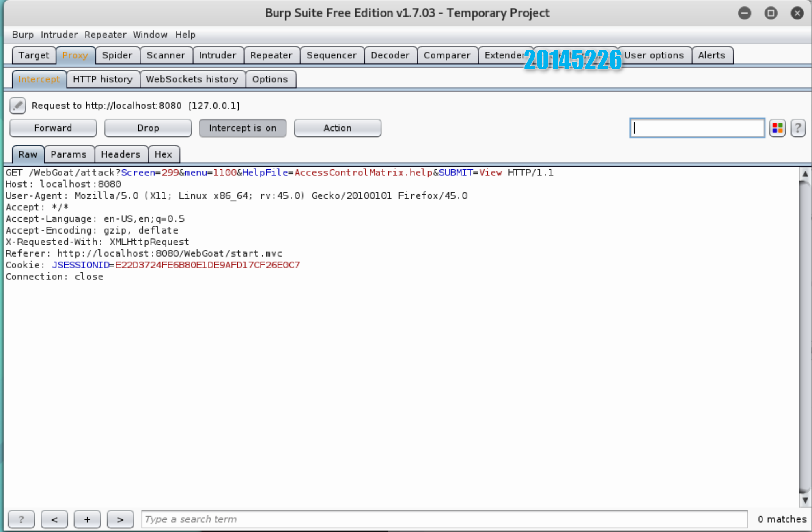The height and width of the screenshot is (532, 812).
Task: Open the HTTP history sub-tab
Action: [x=103, y=79]
